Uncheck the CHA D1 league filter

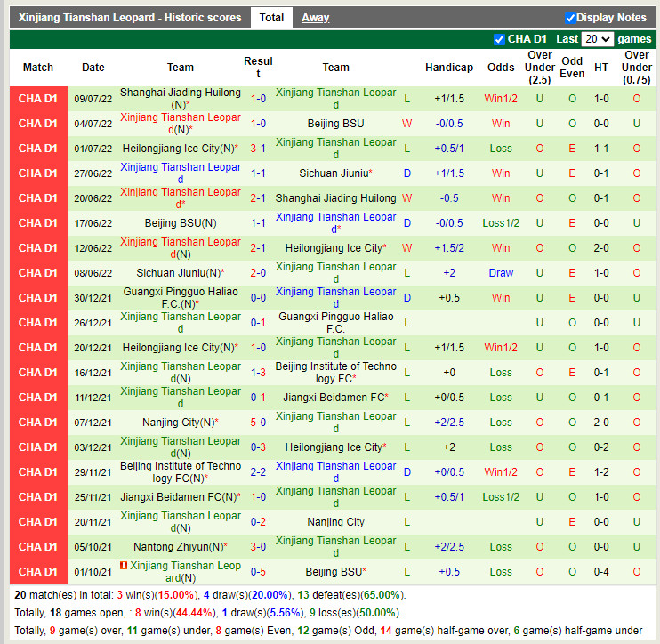click(499, 39)
